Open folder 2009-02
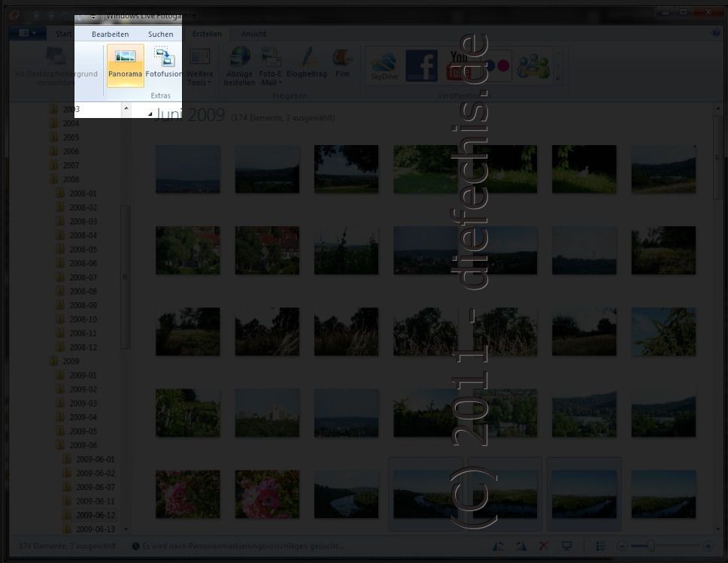728x563 pixels. 83,389
